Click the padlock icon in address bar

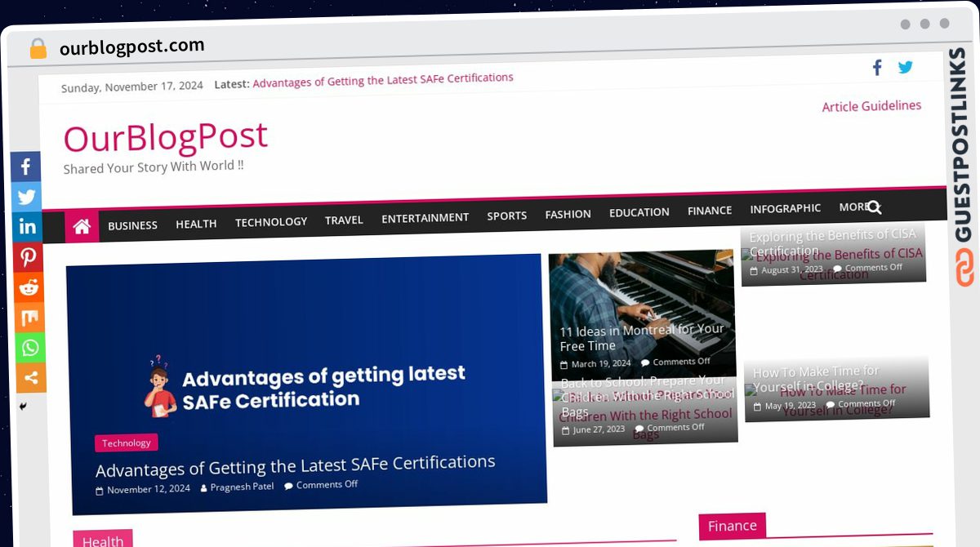[x=38, y=49]
